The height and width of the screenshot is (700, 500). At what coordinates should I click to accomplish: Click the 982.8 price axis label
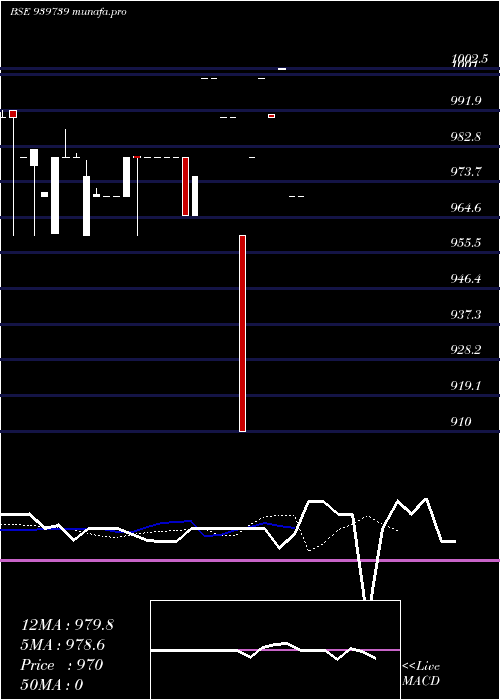[466, 137]
